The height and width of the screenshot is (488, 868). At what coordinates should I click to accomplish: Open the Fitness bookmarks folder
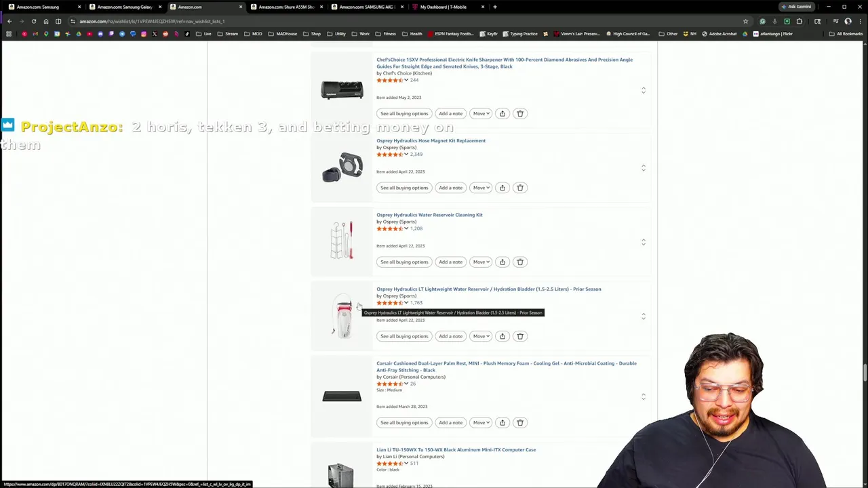point(386,34)
